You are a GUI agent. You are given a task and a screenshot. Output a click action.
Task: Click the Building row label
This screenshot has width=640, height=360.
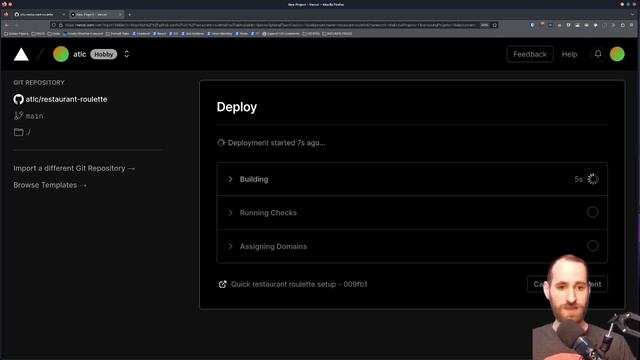(x=254, y=179)
